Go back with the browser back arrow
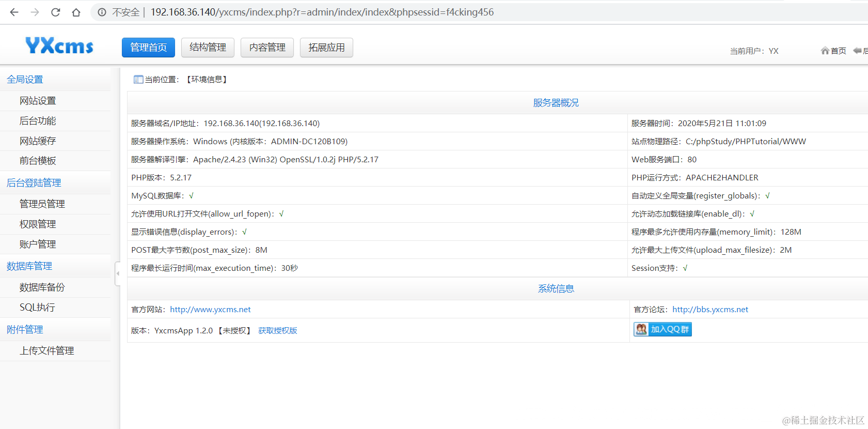 click(14, 12)
